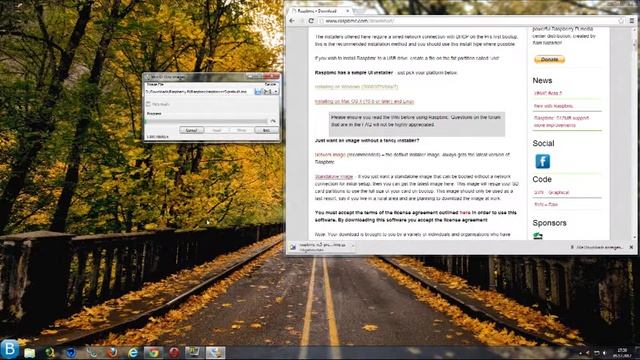Open the second News link about Raspbmc
This screenshot has width=640, height=360.
click(x=553, y=106)
